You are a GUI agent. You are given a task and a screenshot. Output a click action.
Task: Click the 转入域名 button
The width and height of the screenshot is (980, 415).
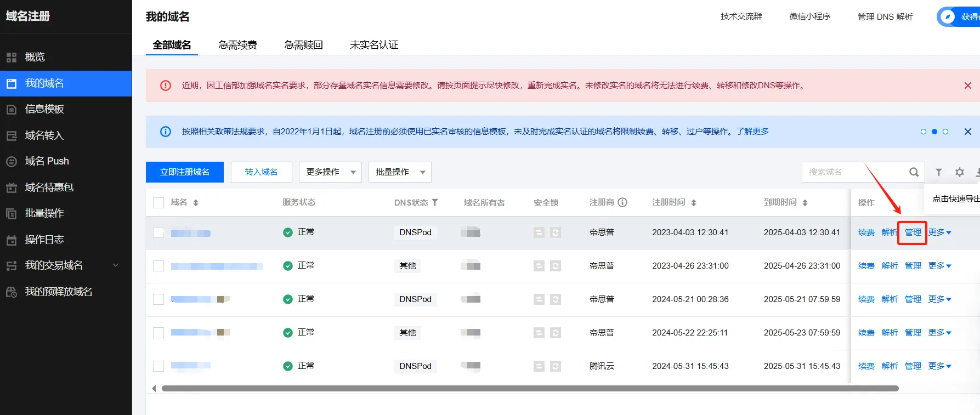261,172
